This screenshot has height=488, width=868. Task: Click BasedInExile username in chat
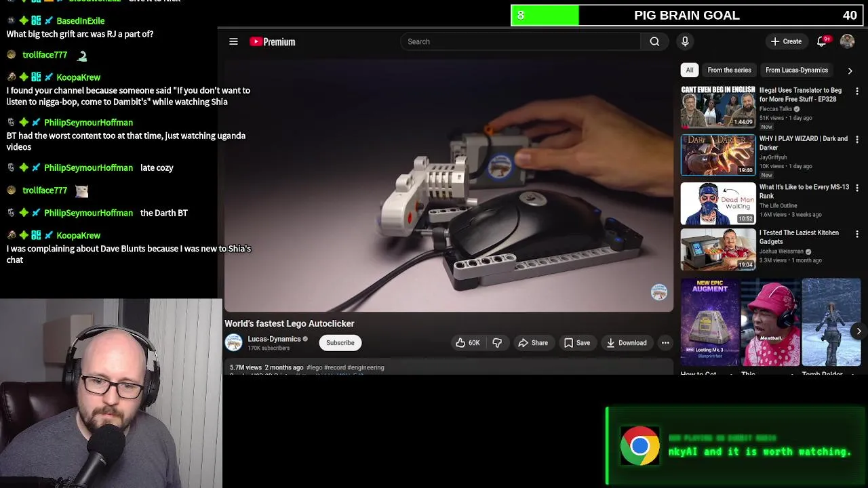click(80, 21)
